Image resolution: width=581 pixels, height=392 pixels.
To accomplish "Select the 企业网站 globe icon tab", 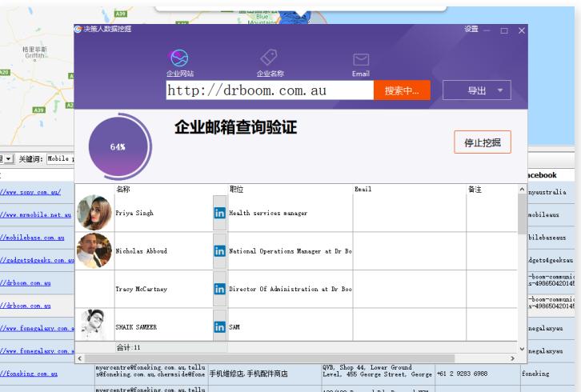I will pos(180,63).
